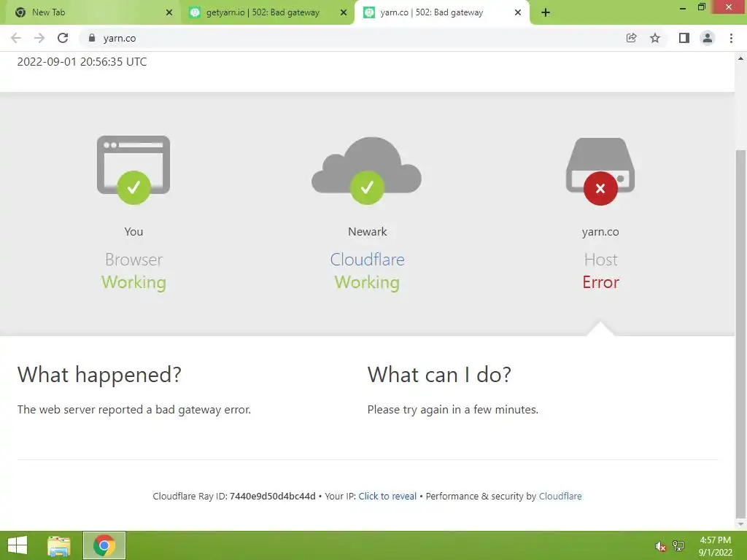The width and height of the screenshot is (747, 560).
Task: Click the What happened? heading
Action: pos(99,375)
